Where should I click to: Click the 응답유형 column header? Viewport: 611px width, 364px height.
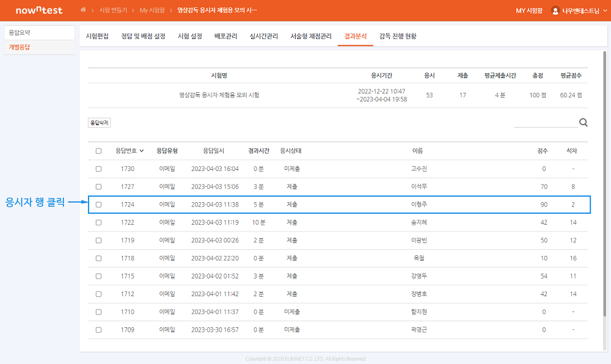coord(167,151)
